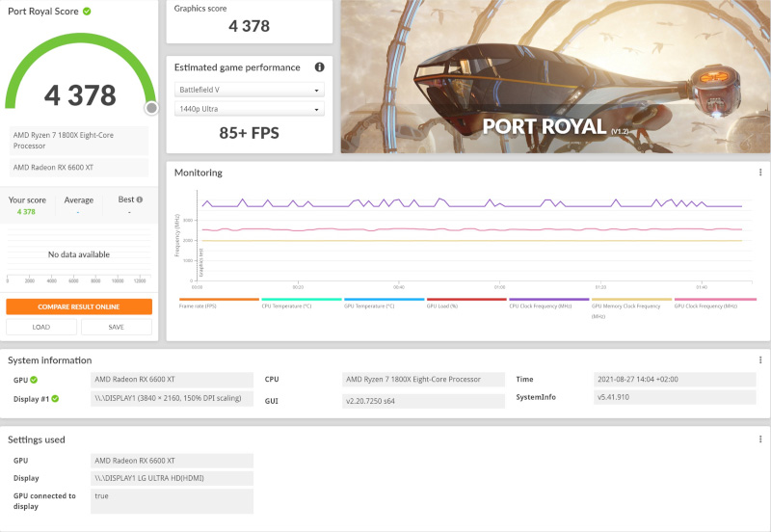
Task: Click the Port Royal banner image
Action: click(556, 76)
